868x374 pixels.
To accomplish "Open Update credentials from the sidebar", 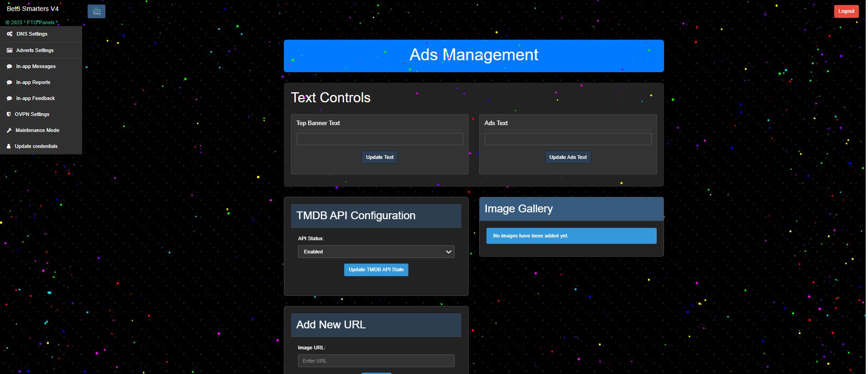I will pyautogui.click(x=36, y=147).
